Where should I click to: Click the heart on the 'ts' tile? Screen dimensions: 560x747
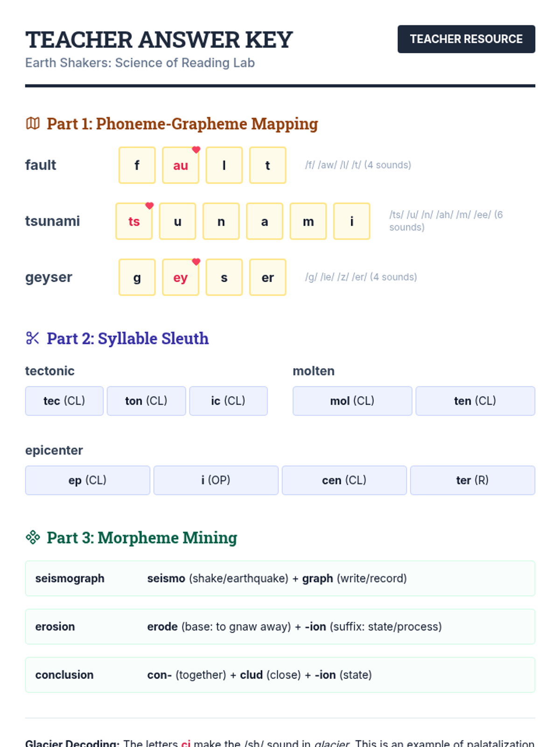pyautogui.click(x=149, y=206)
